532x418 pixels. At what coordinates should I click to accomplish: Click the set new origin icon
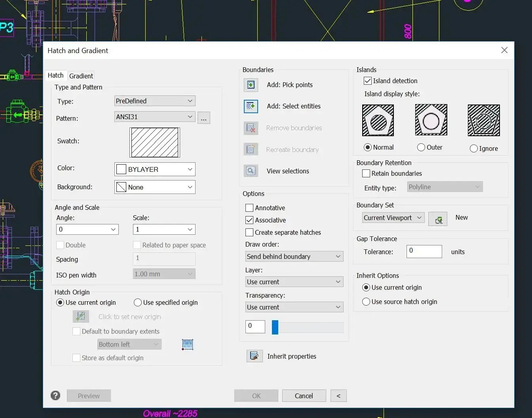[x=81, y=316]
